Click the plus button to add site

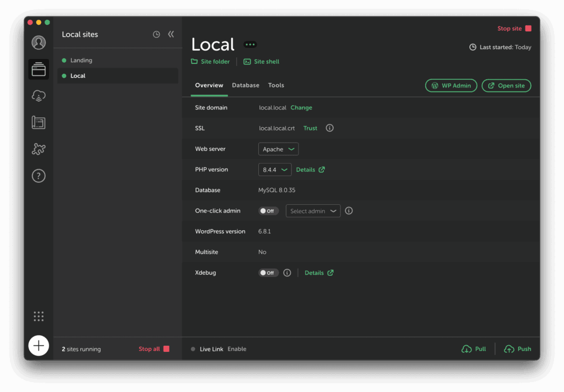tap(39, 346)
